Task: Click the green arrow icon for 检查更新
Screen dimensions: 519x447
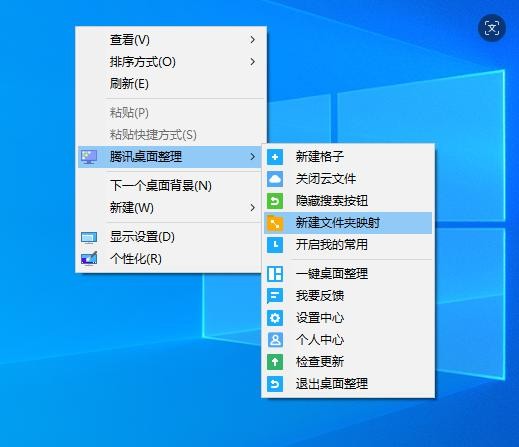Action: pyautogui.click(x=275, y=362)
